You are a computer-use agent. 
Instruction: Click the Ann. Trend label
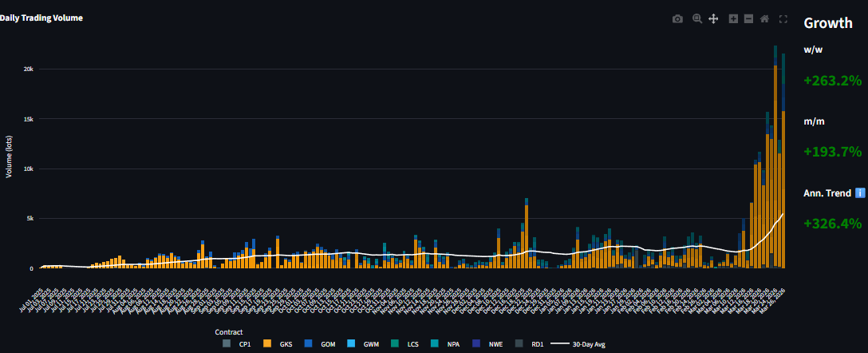point(827,192)
